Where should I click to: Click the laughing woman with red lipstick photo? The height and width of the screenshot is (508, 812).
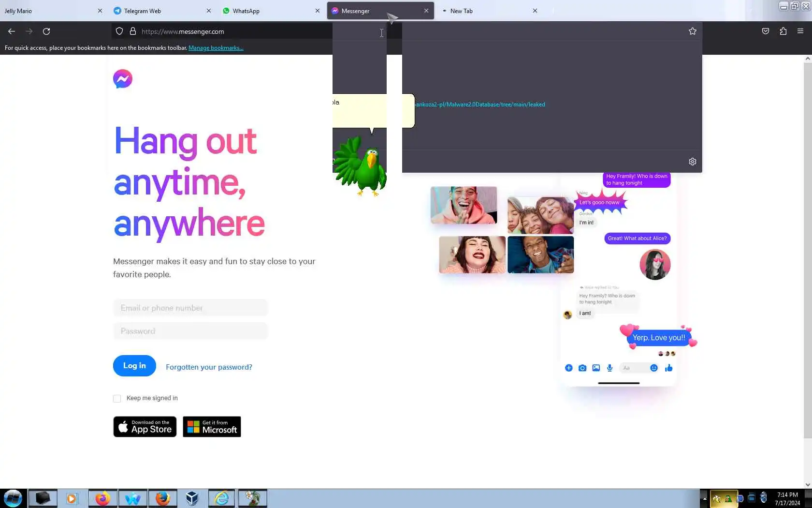click(472, 255)
